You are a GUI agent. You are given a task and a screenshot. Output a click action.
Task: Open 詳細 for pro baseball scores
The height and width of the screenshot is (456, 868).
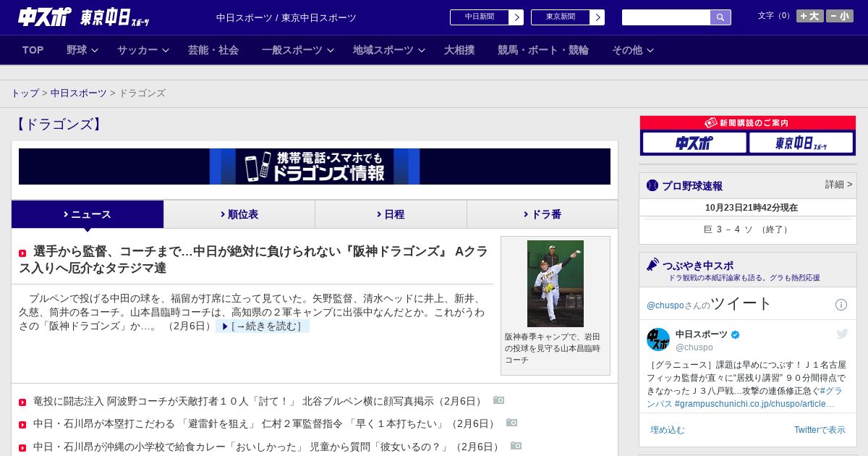(838, 185)
